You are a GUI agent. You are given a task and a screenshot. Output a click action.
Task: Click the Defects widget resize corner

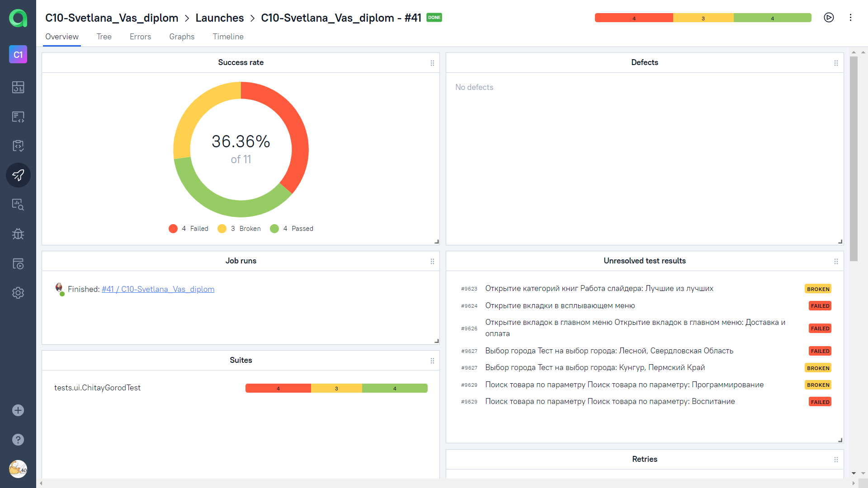click(x=840, y=242)
